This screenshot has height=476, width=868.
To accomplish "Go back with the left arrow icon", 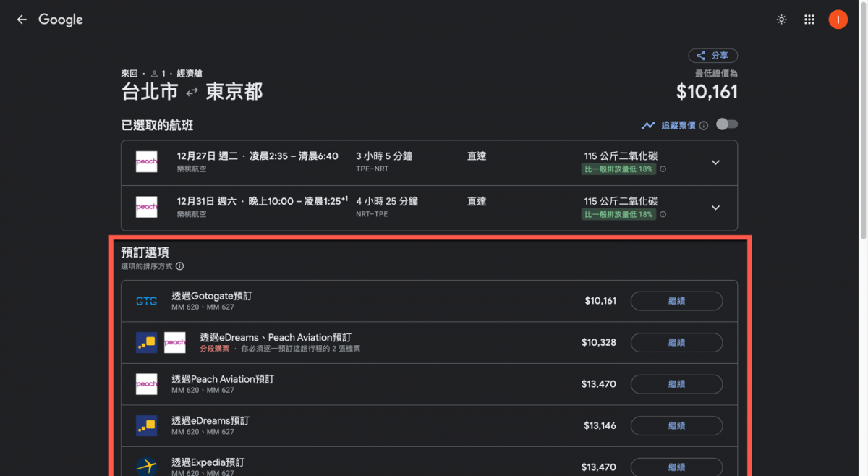I will pyautogui.click(x=22, y=20).
